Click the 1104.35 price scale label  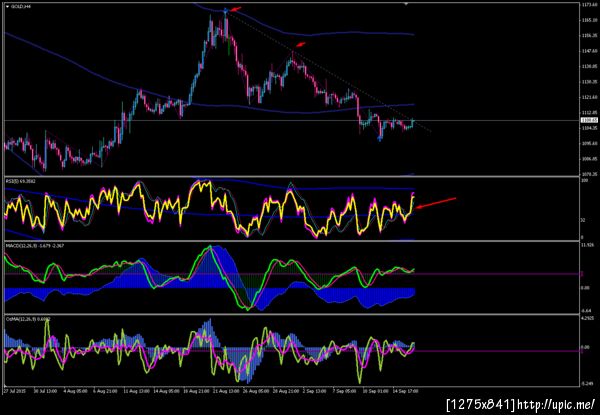[x=588, y=128]
